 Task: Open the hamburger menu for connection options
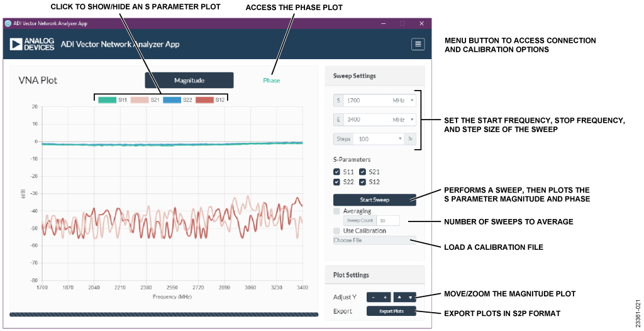(x=418, y=44)
